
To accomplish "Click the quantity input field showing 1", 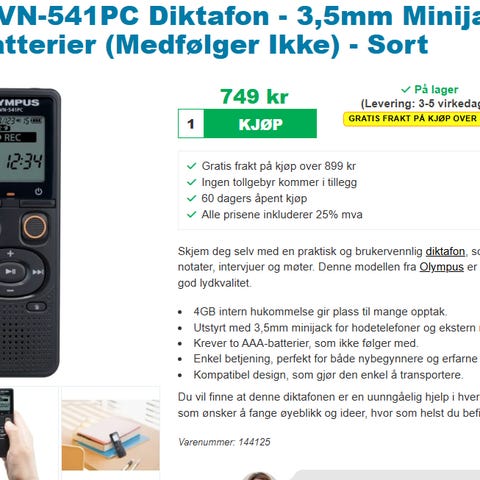I will click(191, 124).
